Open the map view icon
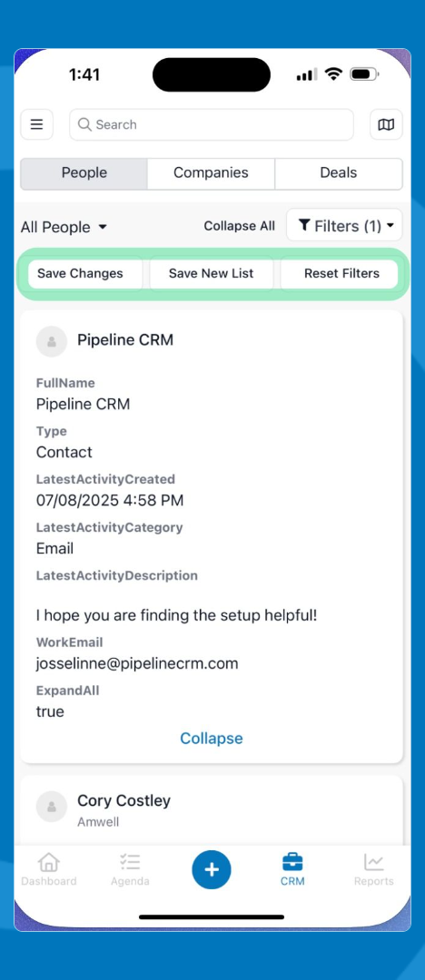This screenshot has width=425, height=980. pyautogui.click(x=386, y=124)
